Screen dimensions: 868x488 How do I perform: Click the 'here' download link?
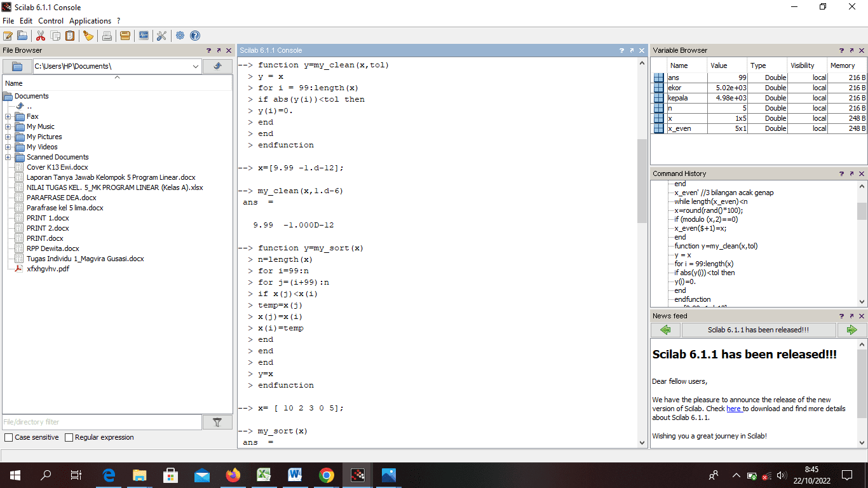(x=734, y=409)
